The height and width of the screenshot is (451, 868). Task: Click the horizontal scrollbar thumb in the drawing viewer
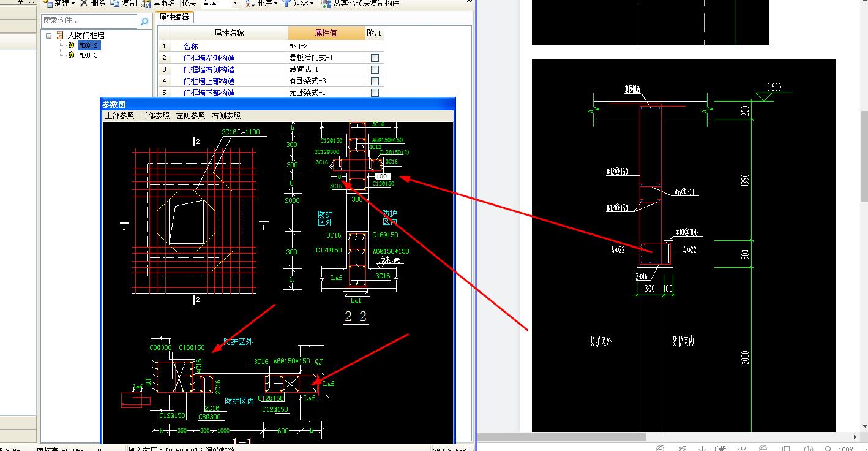click(x=562, y=437)
